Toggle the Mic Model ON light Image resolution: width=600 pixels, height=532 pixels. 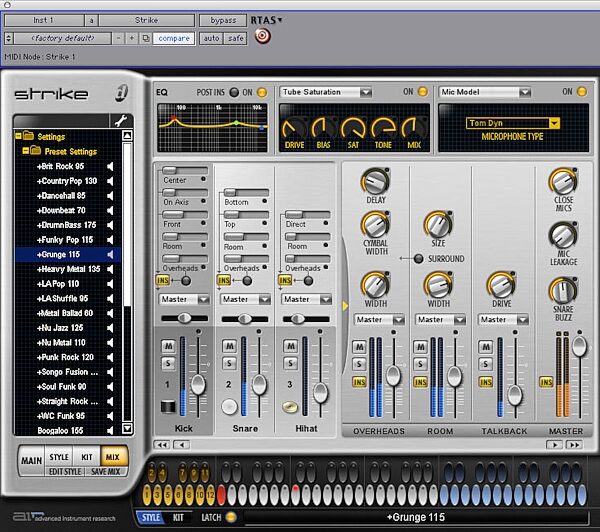pos(581,91)
